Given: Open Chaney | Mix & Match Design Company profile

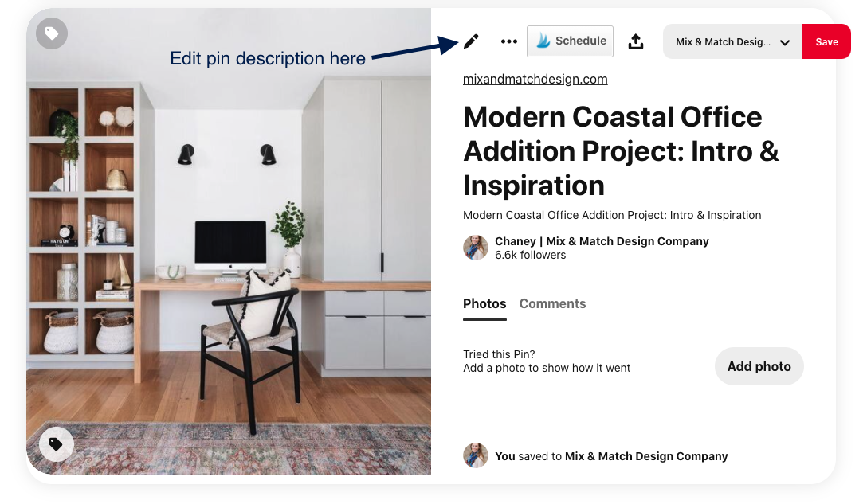Looking at the screenshot, I should [x=602, y=241].
